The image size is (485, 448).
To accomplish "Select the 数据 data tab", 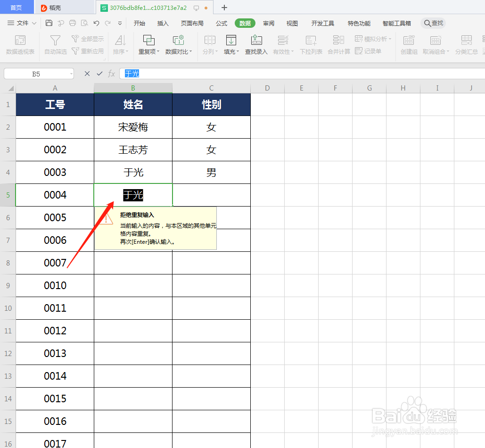I will (x=245, y=23).
